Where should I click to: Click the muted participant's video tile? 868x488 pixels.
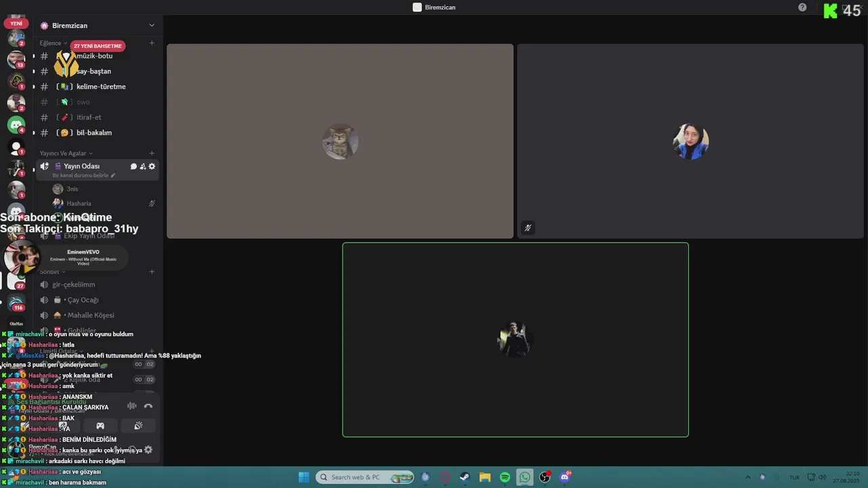(690, 141)
